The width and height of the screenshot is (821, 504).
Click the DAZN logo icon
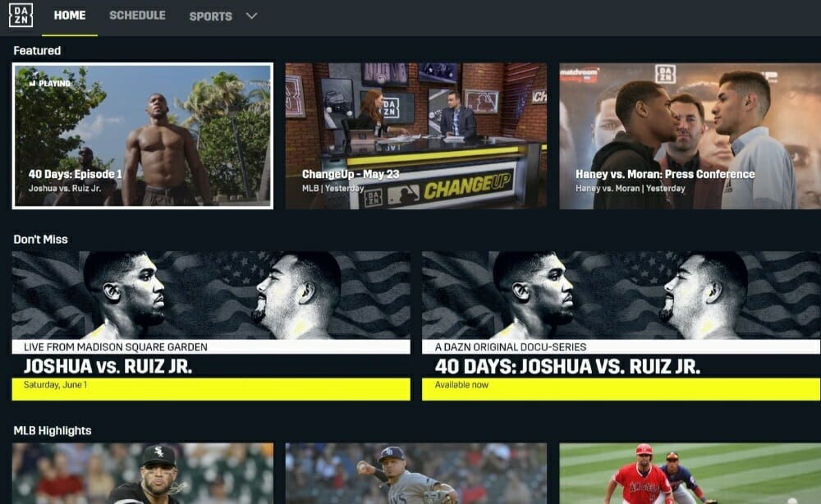click(x=21, y=15)
